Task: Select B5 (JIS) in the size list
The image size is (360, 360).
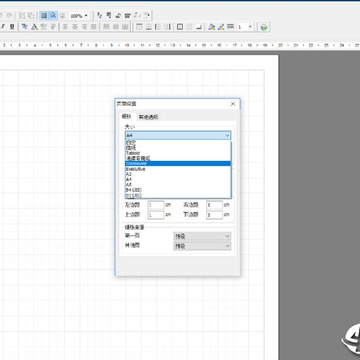Action: click(x=178, y=195)
